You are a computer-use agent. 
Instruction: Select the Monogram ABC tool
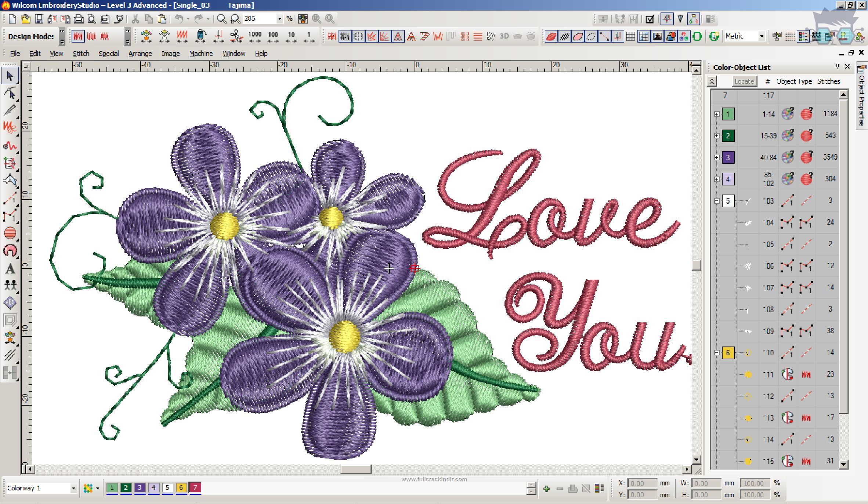point(10,303)
